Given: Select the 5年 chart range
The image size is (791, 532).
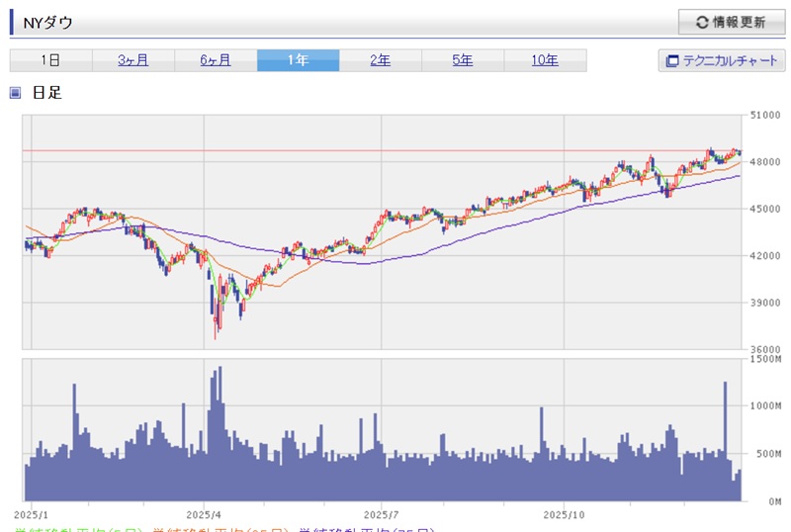Looking at the screenshot, I should pos(462,60).
